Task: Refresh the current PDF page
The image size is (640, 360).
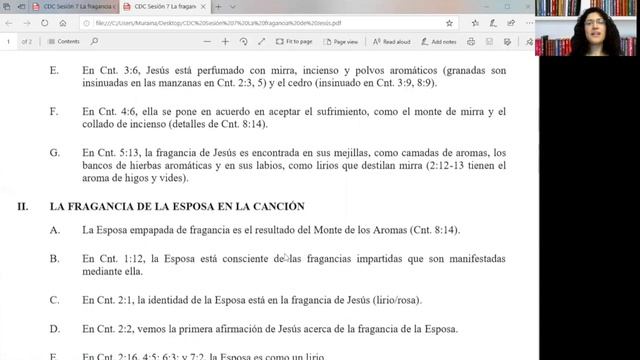Action: [x=44, y=23]
